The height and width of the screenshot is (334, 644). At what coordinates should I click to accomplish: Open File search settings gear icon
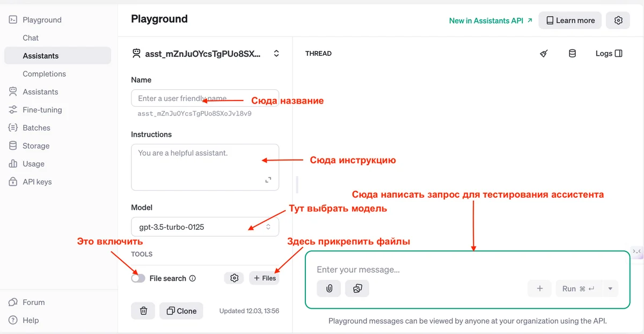coord(234,278)
